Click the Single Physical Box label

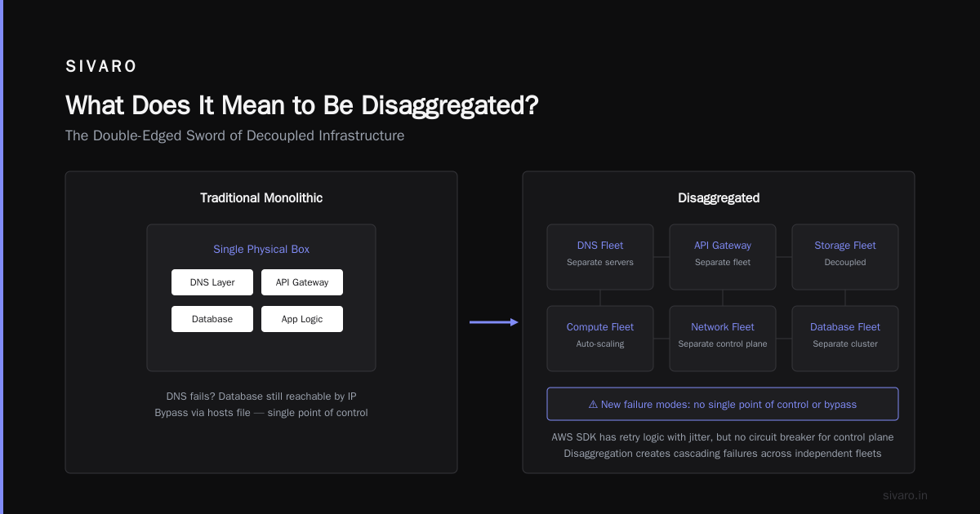point(261,249)
